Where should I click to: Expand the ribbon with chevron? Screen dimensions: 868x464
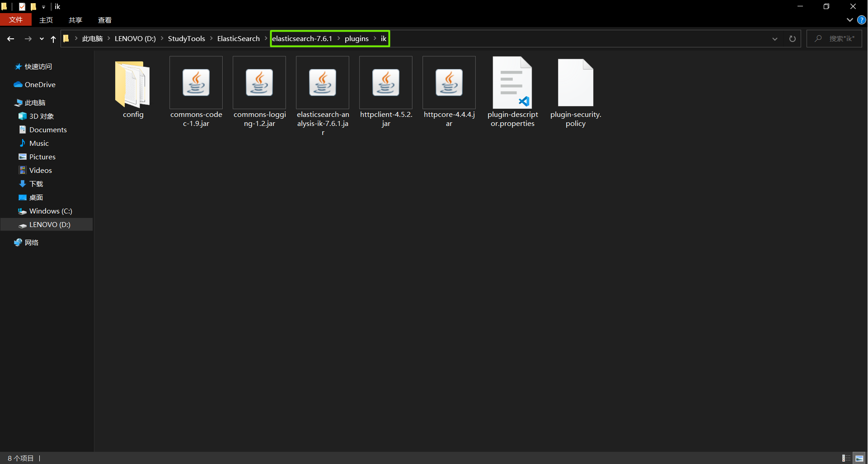(849, 20)
